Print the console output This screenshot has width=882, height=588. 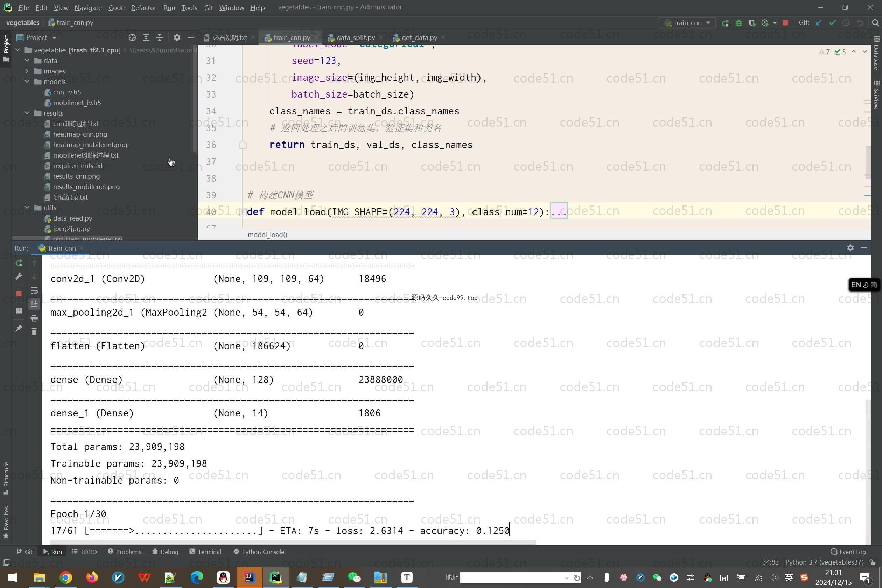point(34,318)
